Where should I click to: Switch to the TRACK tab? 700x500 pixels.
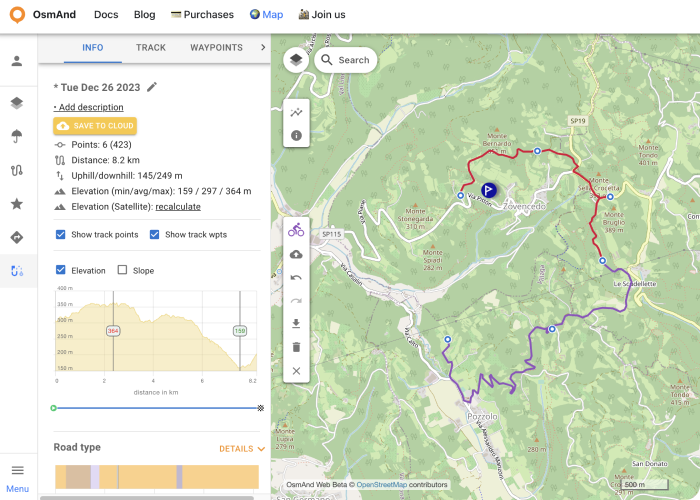pyautogui.click(x=151, y=47)
